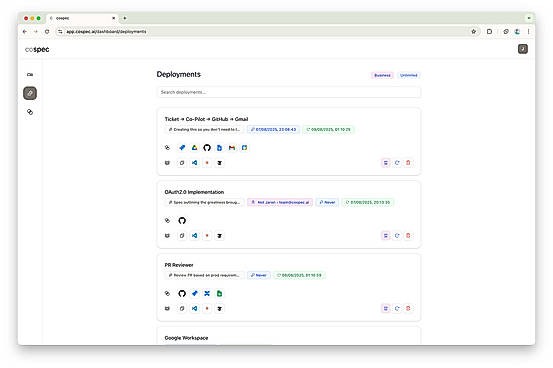
Task: Click the Windsurf icon in OAuth2.0 Implementation card
Action: 219,236
